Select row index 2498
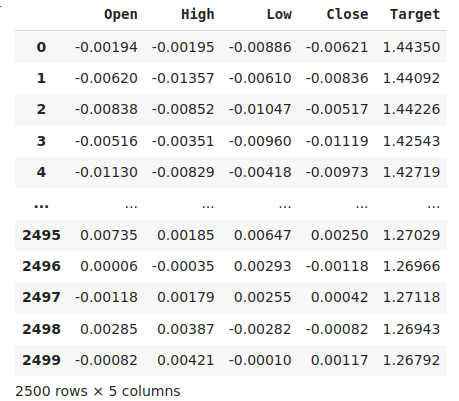This screenshot has height=401, width=459. click(x=41, y=329)
